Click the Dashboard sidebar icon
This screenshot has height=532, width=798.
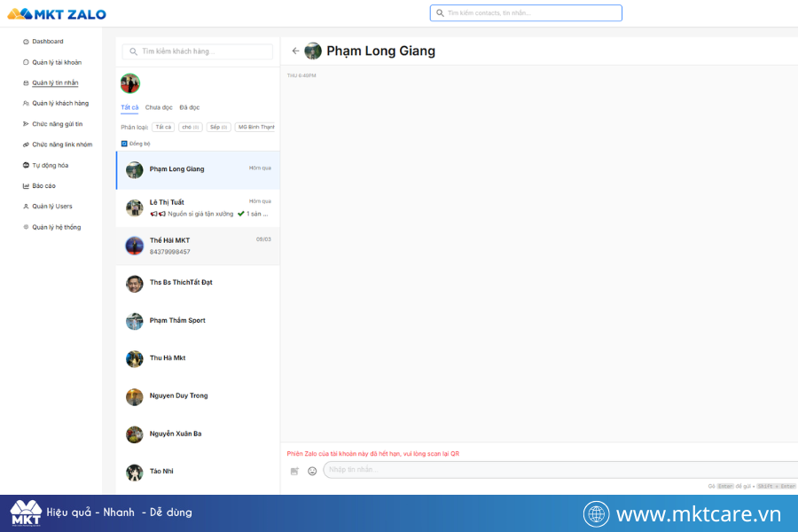coord(26,42)
